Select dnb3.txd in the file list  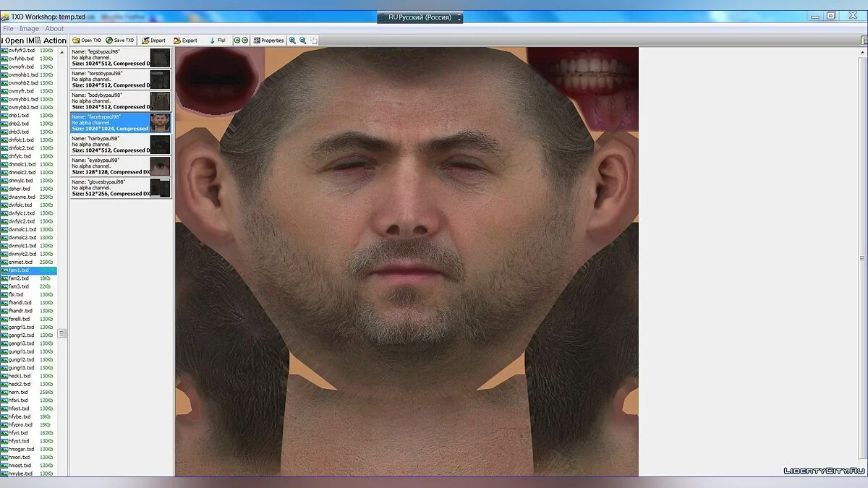pos(29,132)
